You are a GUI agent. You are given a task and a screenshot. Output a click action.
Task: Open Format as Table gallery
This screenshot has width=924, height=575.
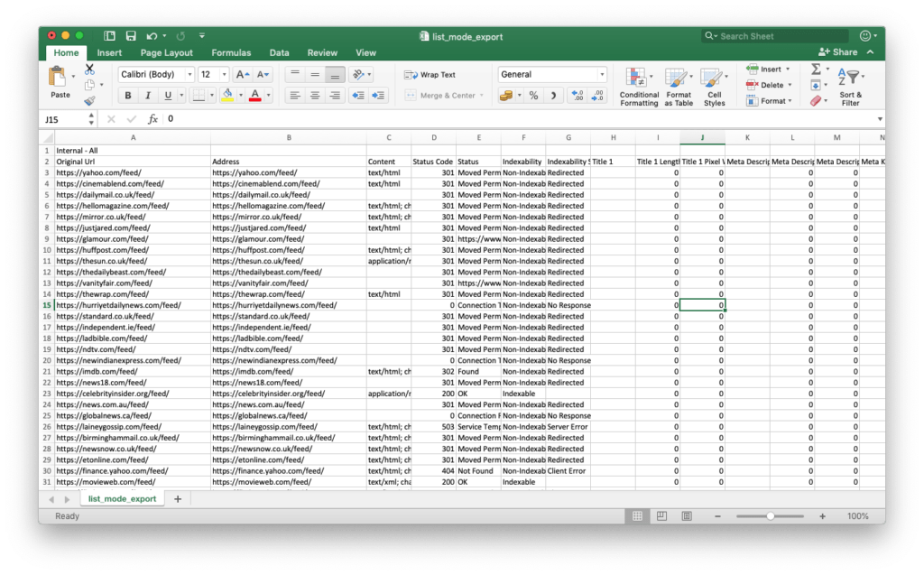pos(679,87)
